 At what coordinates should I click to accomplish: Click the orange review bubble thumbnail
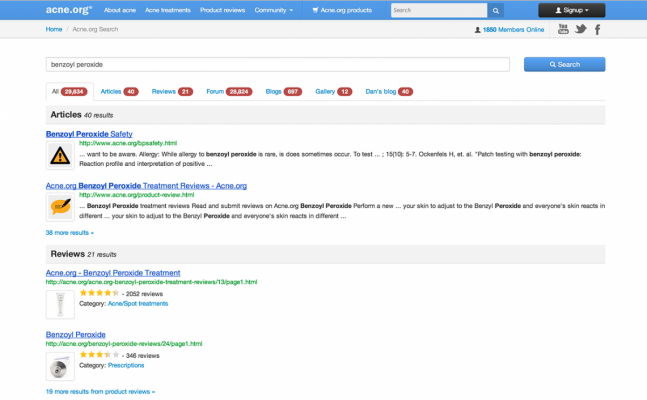[x=60, y=207]
